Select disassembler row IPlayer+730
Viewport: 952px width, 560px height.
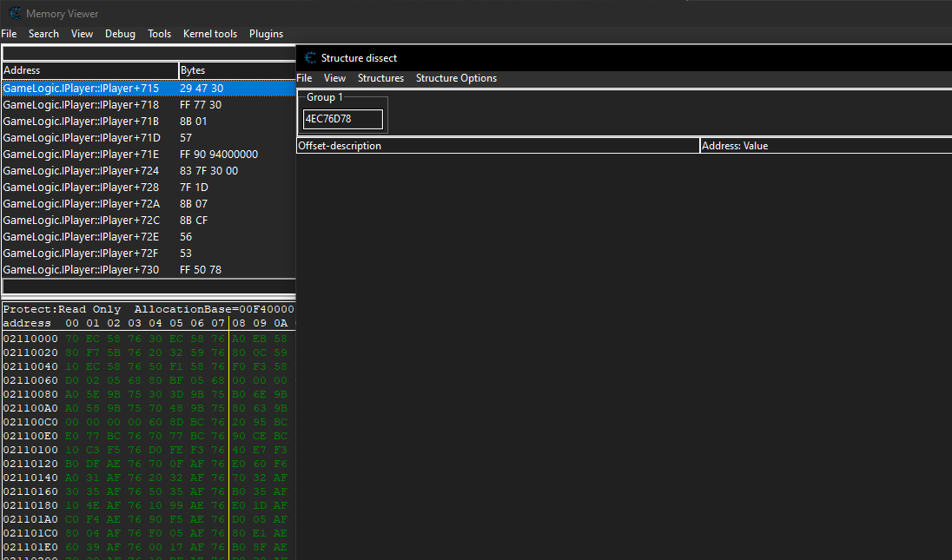pos(149,270)
